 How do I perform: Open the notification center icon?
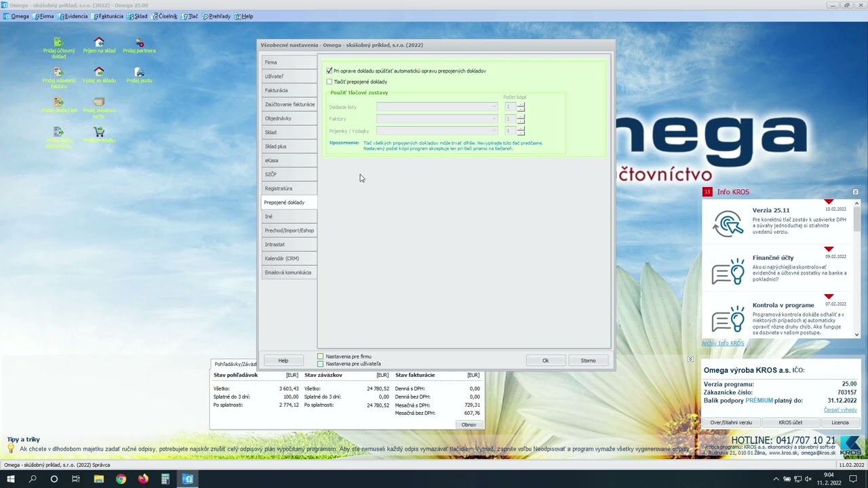(x=854, y=479)
